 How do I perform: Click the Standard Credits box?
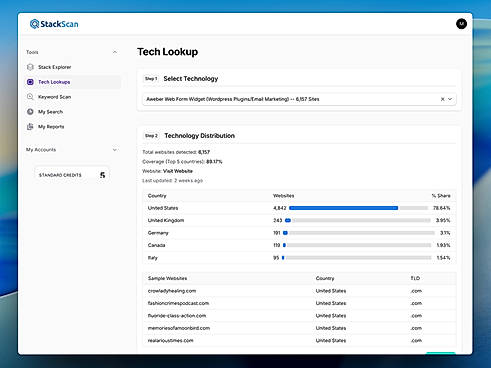72,175
